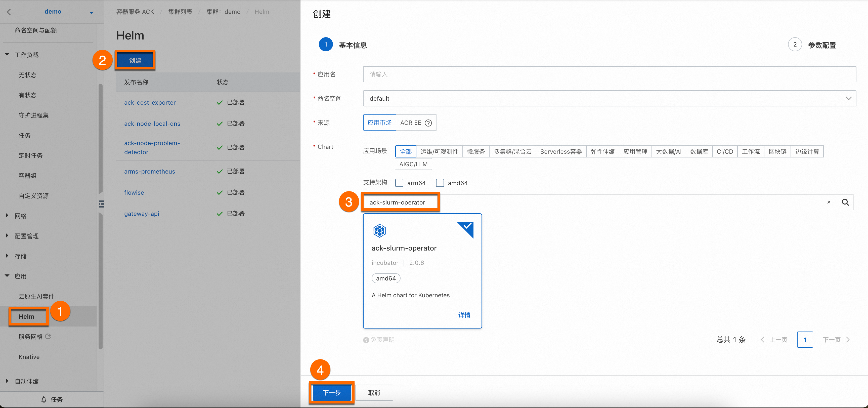Select the AIGC/LLM scenario tab
This screenshot has height=408, width=868.
(x=413, y=164)
